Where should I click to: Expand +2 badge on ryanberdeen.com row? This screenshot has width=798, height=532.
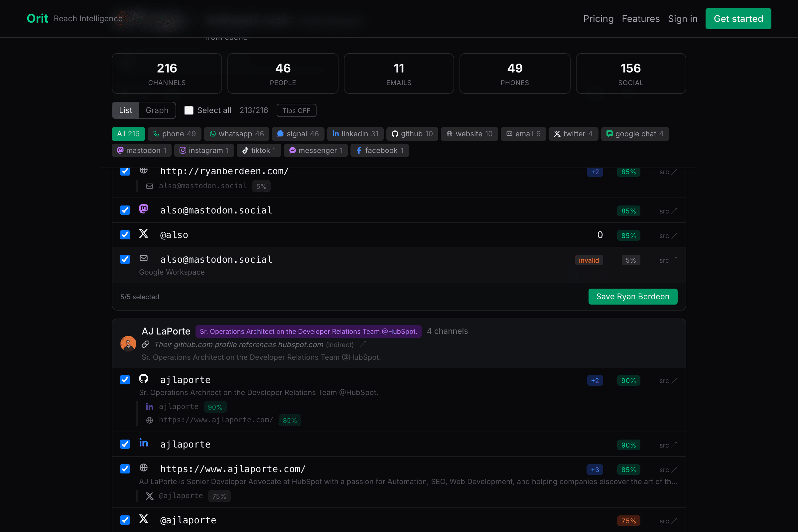595,172
